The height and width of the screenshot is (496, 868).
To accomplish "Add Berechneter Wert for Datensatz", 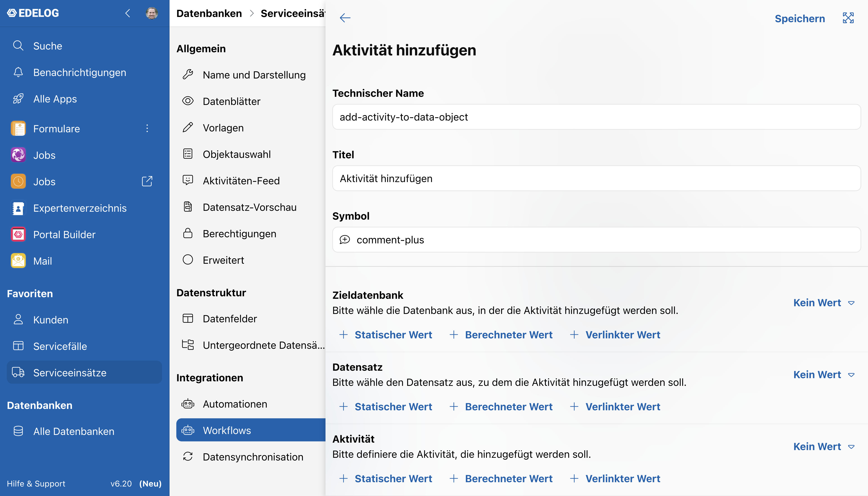I will (501, 406).
